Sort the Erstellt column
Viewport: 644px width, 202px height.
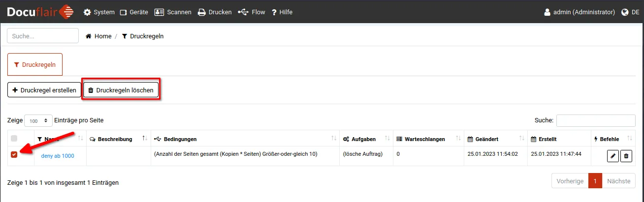pos(585,139)
